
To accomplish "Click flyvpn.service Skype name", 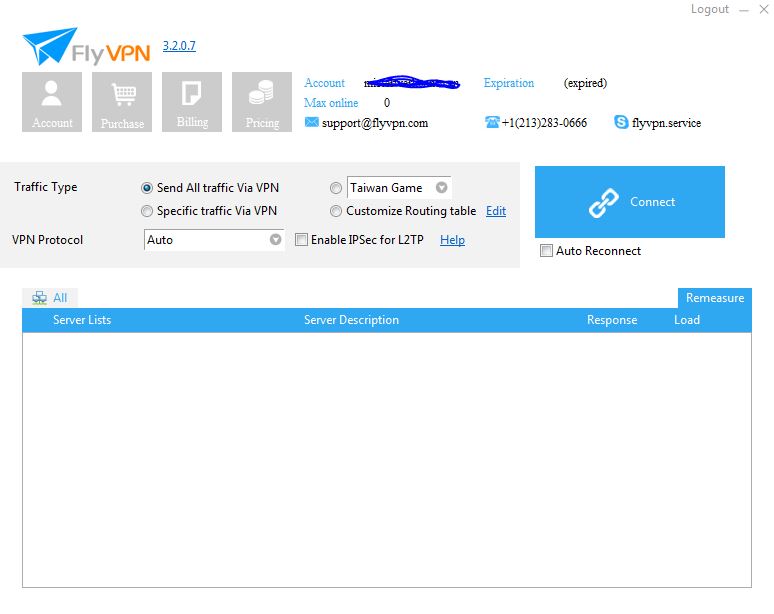I will pyautogui.click(x=666, y=123).
